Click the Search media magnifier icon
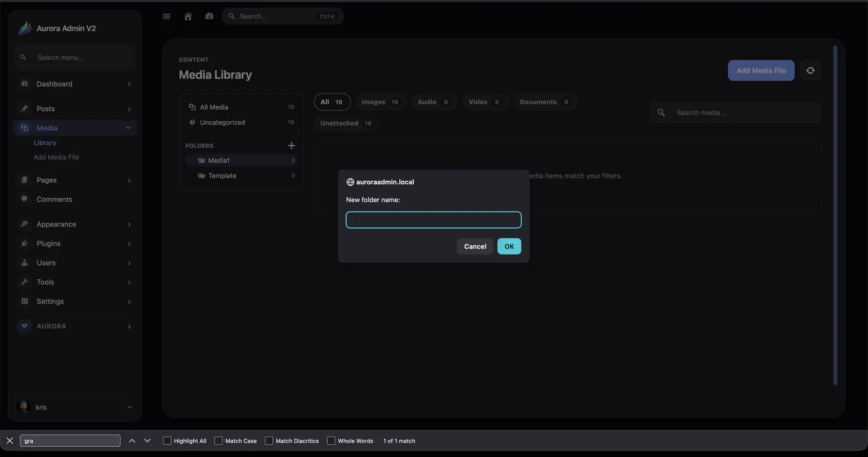Screen dimensions: 868x457 661,112
